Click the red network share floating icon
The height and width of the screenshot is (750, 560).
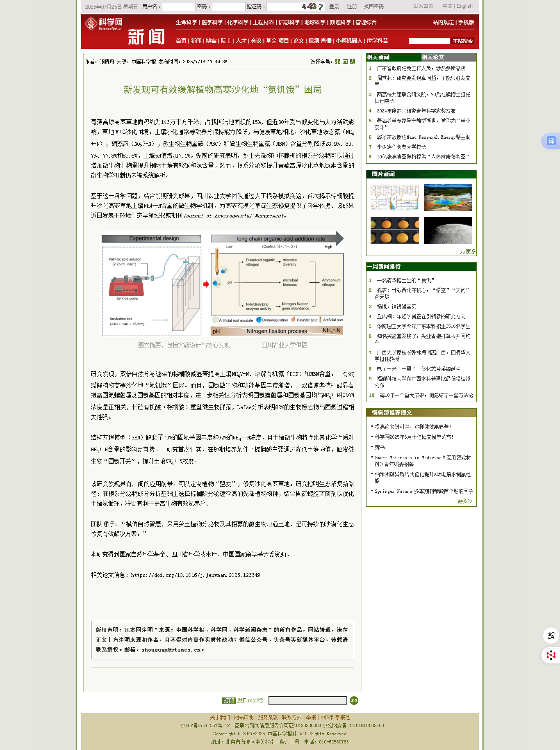(551, 655)
